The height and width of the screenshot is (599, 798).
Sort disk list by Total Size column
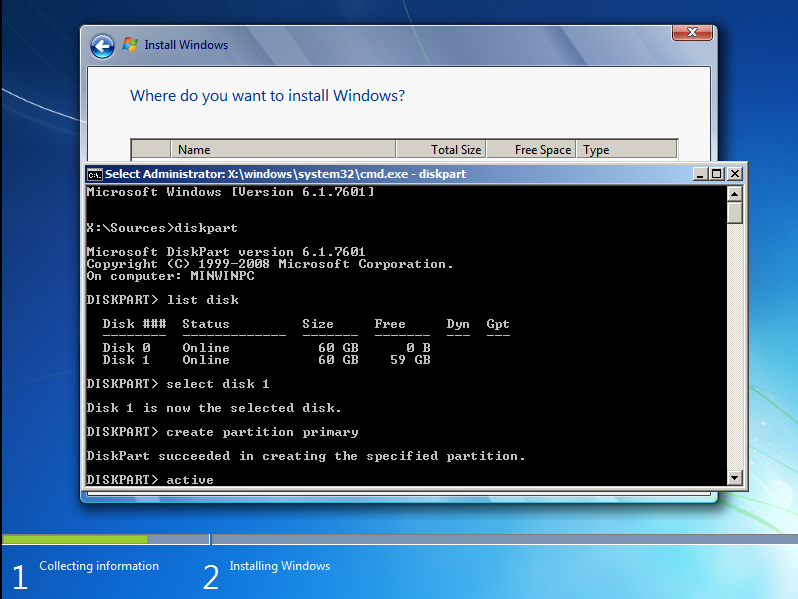(x=441, y=150)
